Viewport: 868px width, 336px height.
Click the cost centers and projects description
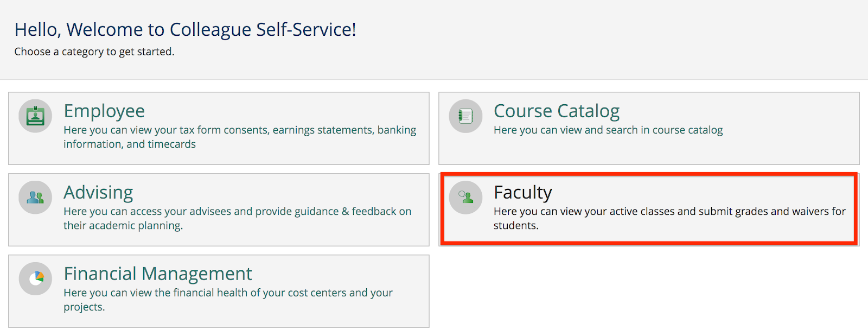228,293
